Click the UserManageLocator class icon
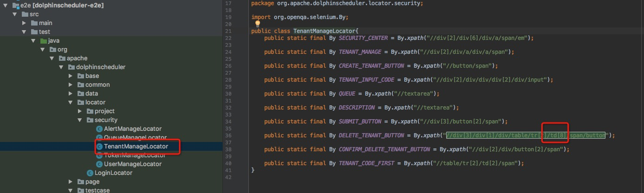Image resolution: width=644 pixels, height=193 pixels. click(99, 164)
